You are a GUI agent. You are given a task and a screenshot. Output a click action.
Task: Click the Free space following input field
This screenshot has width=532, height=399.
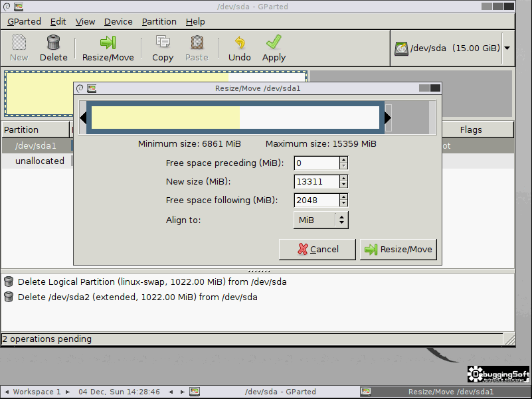point(317,200)
